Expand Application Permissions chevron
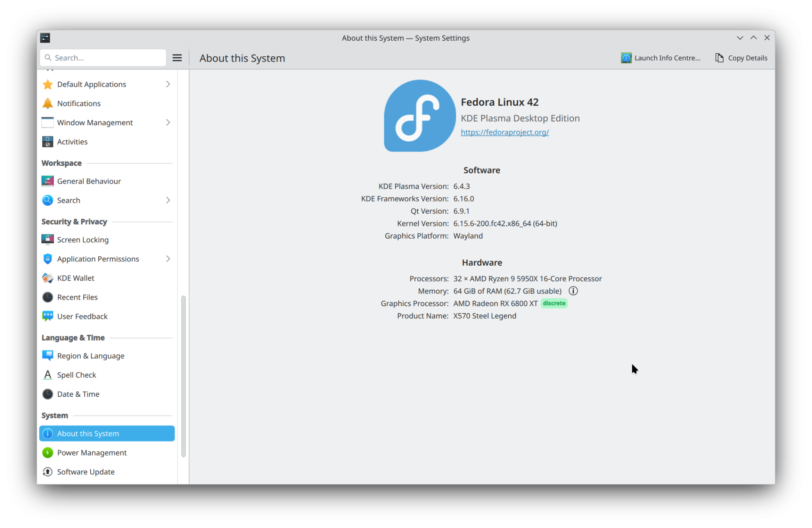The height and width of the screenshot is (528, 812). pos(168,259)
